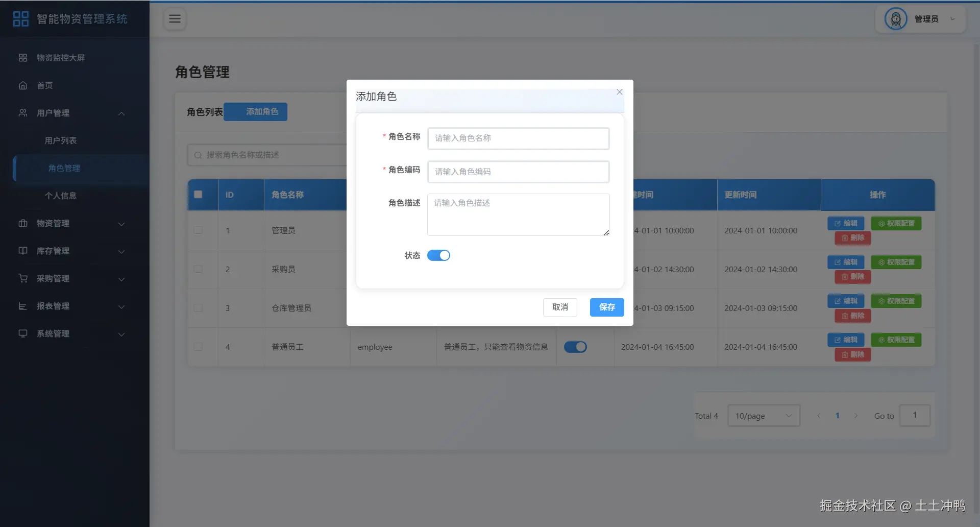Click the 库存管理 book icon
Screen dimensions: 980x527
pyautogui.click(x=23, y=251)
